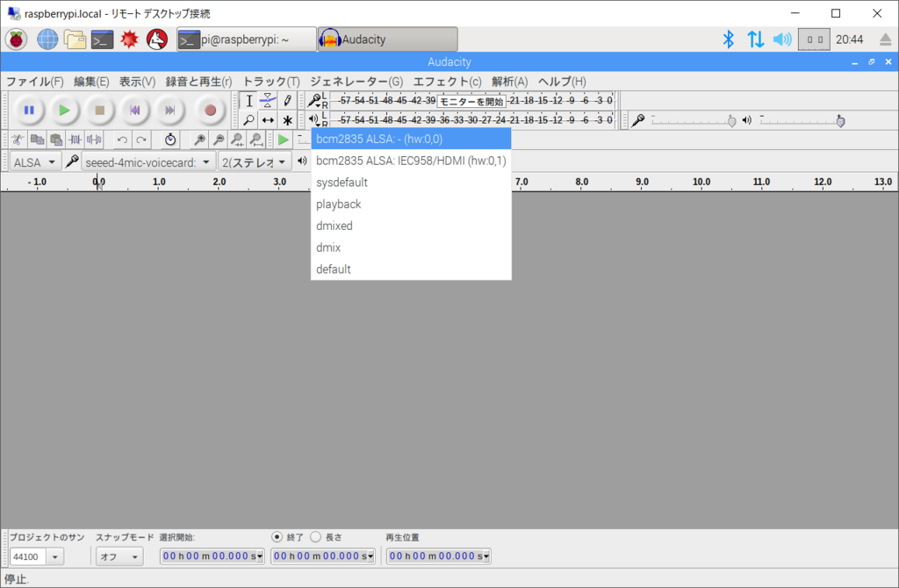Click the Cut scissors icon
The width and height of the screenshot is (899, 588).
[18, 140]
